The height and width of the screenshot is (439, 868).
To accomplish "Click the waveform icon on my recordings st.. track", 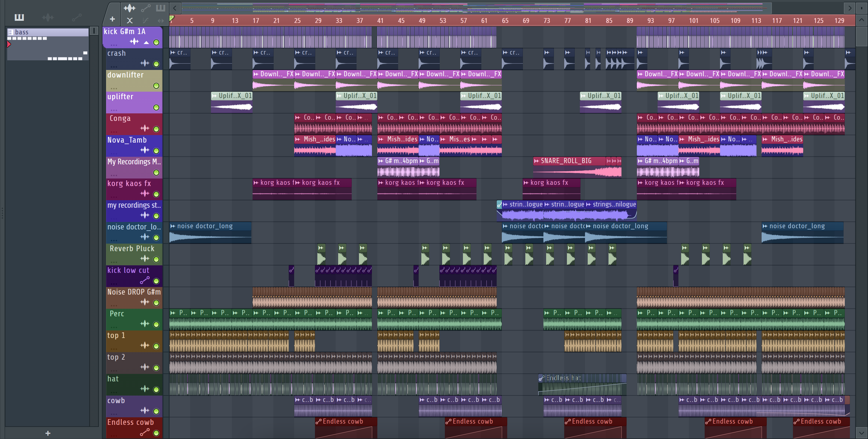I will click(145, 215).
